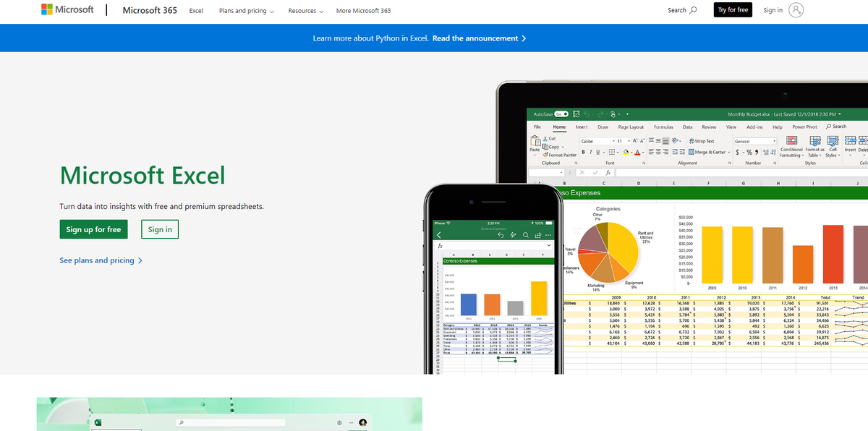Toggle the AutoSave switch in the Excel title bar
Screen dimensions: 868x431
(561, 114)
